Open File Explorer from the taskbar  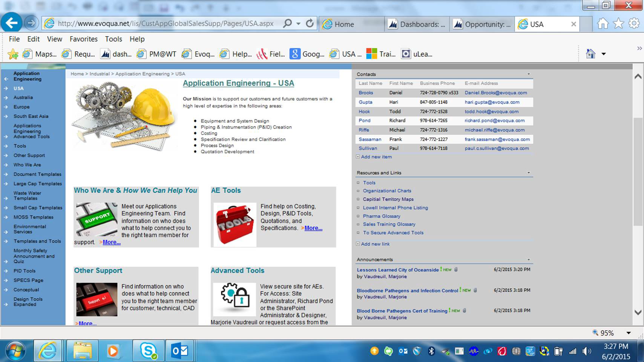pos(83,351)
